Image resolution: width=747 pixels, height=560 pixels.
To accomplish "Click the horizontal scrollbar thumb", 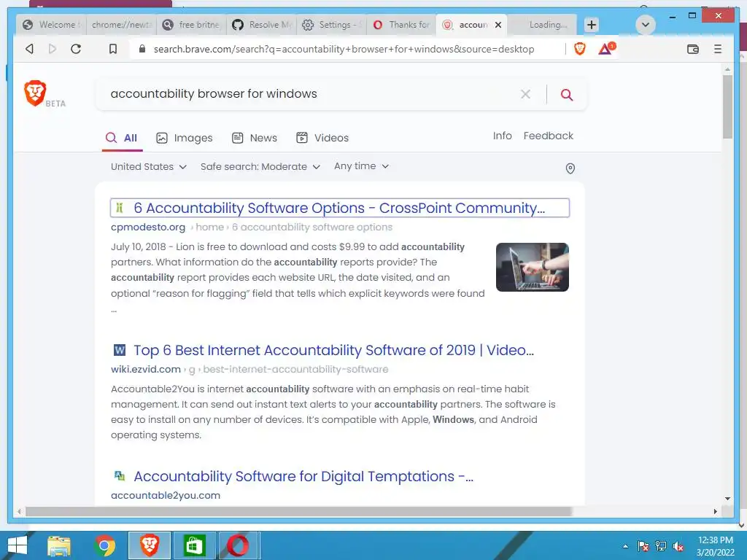I will click(x=298, y=511).
